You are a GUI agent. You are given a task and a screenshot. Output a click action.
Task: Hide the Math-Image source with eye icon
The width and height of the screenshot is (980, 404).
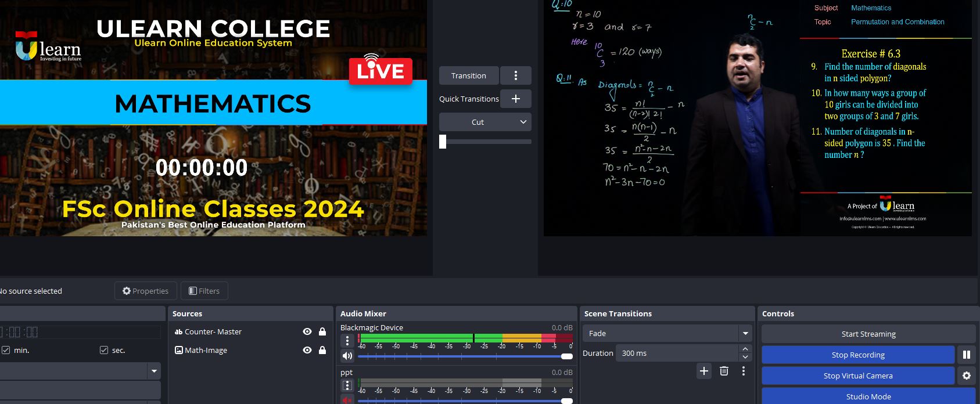(x=307, y=350)
